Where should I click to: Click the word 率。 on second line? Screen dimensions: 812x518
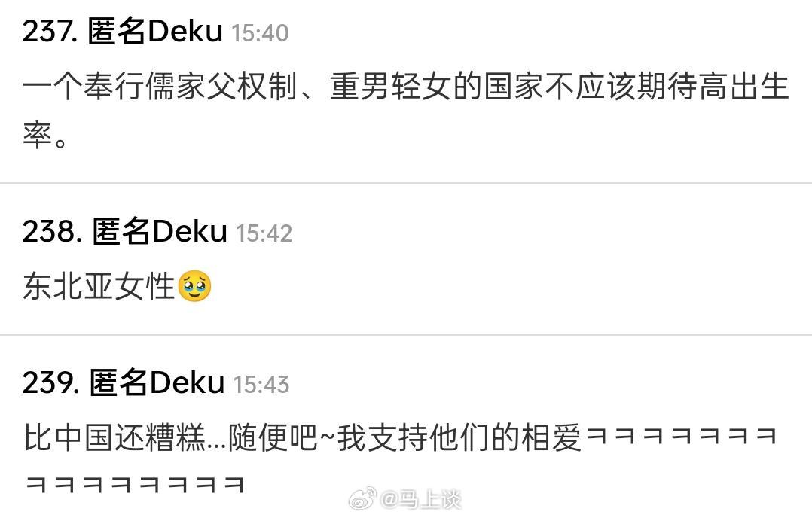[44, 136]
